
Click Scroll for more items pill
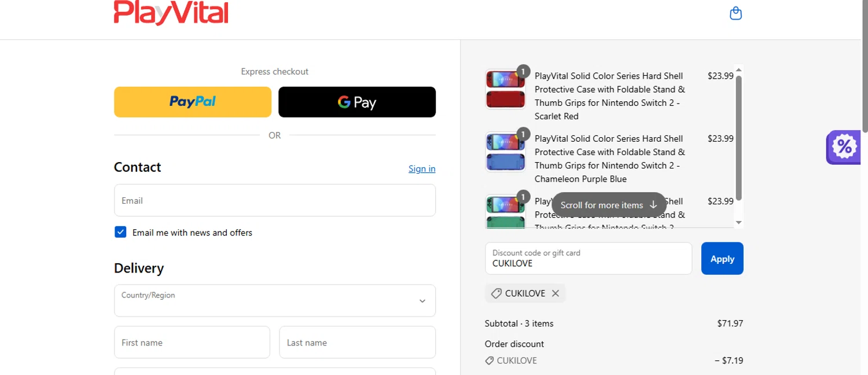coord(609,205)
